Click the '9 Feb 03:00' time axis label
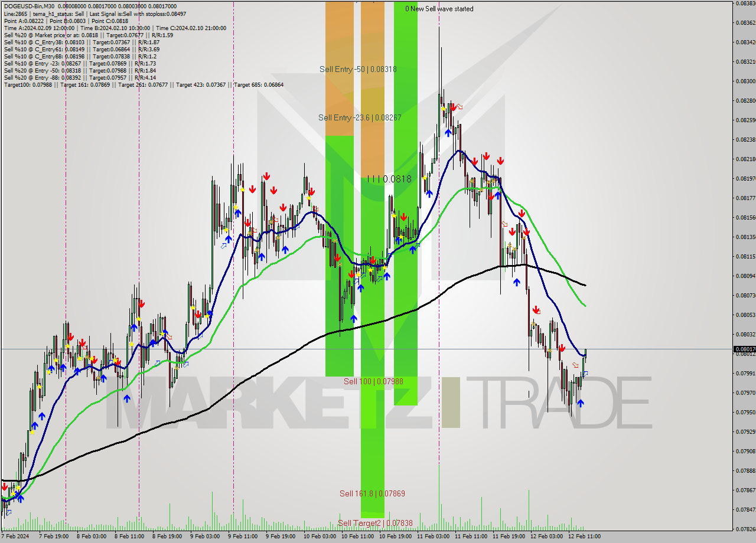The image size is (756, 543). [205, 537]
